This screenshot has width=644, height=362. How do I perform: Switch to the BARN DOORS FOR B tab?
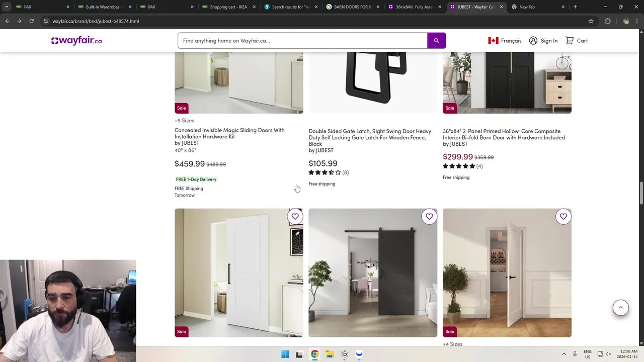click(x=353, y=7)
